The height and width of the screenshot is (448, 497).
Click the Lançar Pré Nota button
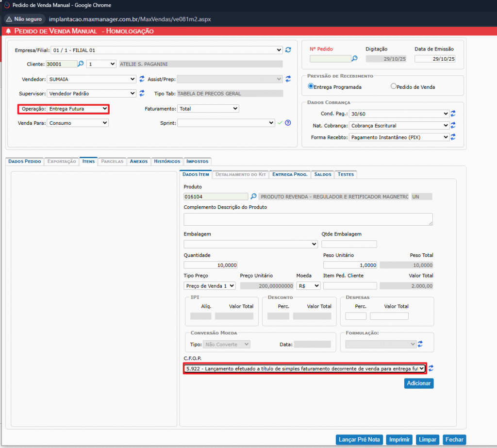(x=359, y=440)
